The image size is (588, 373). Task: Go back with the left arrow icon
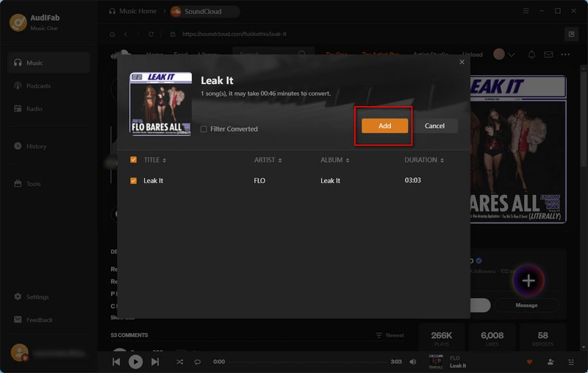click(x=126, y=34)
